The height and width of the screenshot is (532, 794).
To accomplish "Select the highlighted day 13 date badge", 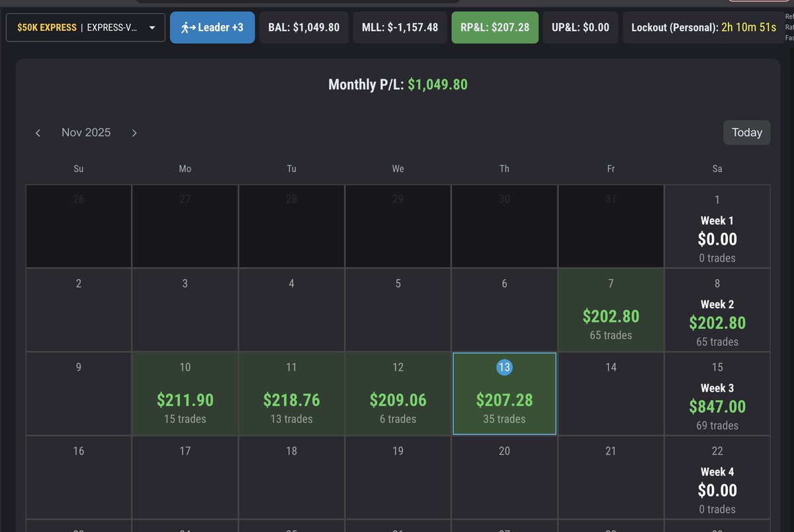I will click(x=504, y=367).
